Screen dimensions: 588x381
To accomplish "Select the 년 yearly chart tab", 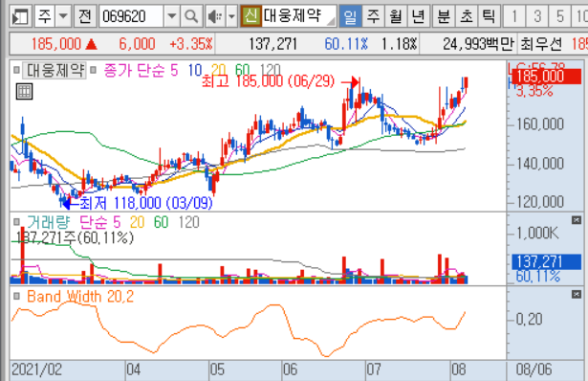I will click(x=418, y=16).
